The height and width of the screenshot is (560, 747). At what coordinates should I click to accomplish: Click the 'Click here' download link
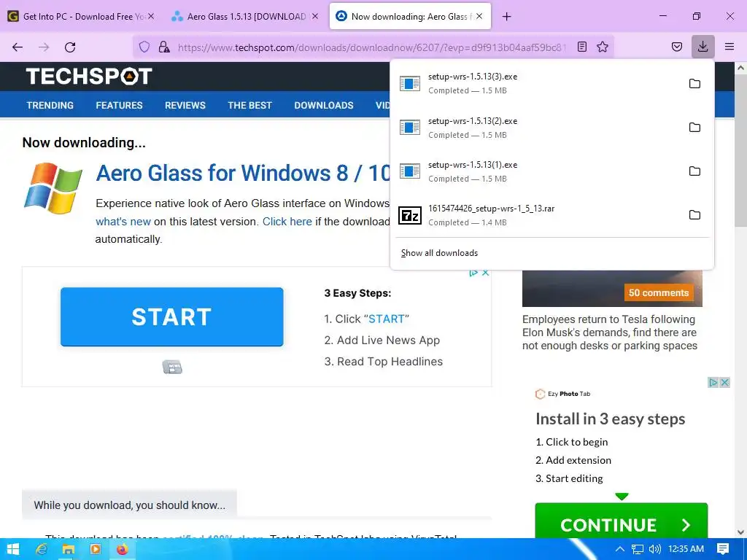click(x=287, y=222)
